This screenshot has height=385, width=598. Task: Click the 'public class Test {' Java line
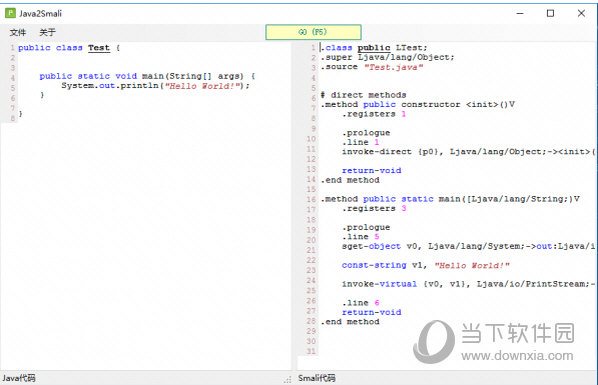pos(69,48)
